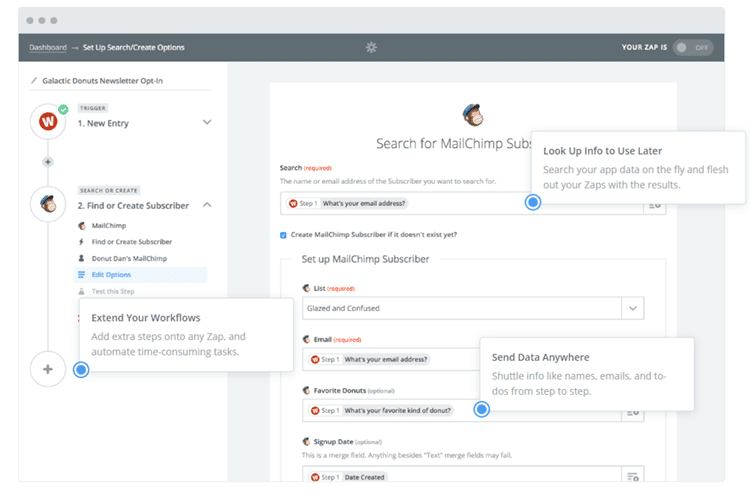The width and height of the screenshot is (750, 491).
Task: Toggle the Your Zap Is OFF switch
Action: click(x=693, y=47)
